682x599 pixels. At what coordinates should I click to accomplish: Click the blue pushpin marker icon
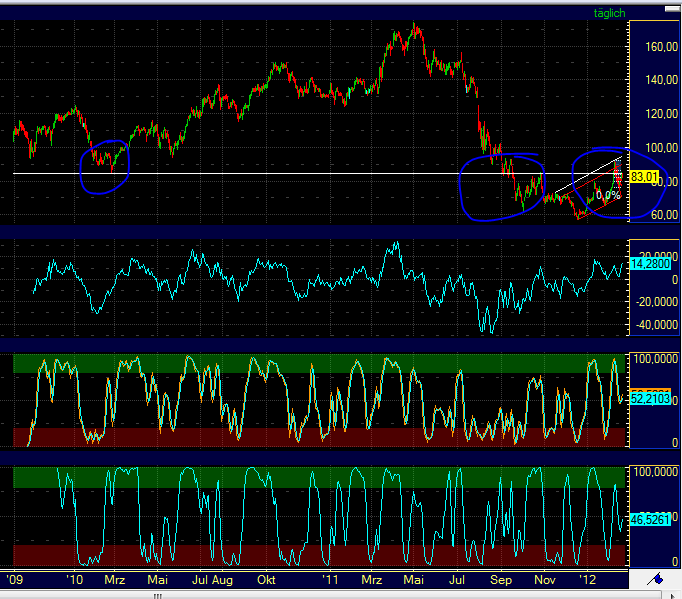(x=655, y=579)
